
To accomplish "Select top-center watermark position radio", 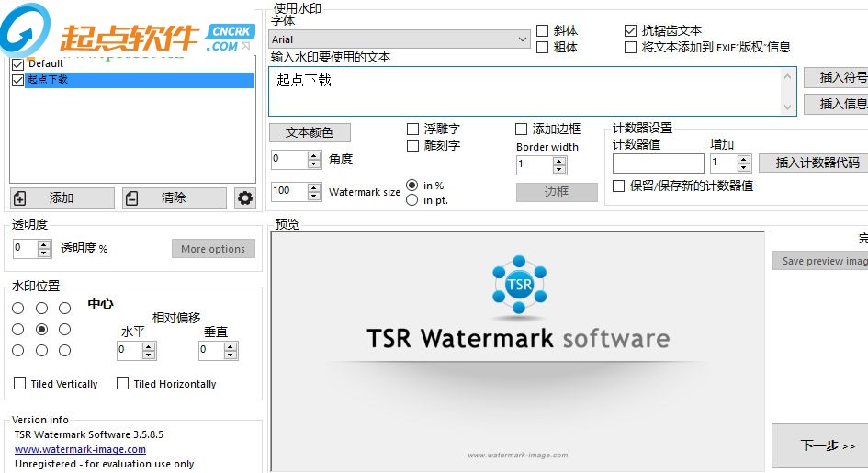I will click(41, 309).
